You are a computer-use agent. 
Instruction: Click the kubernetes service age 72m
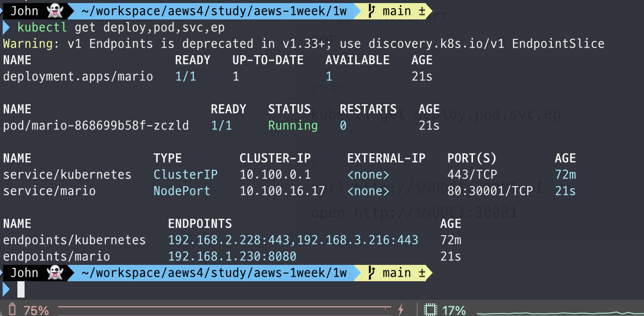click(x=565, y=174)
